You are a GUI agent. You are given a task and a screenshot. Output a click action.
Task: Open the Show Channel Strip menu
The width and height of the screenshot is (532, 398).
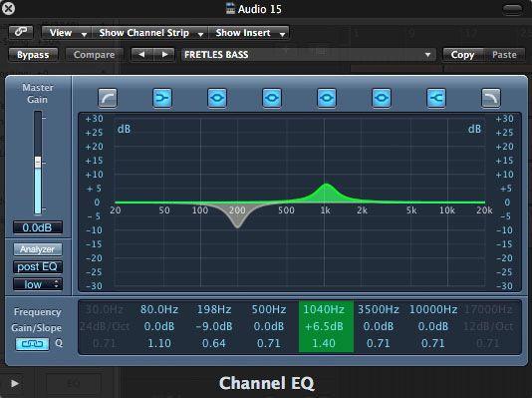(150, 33)
